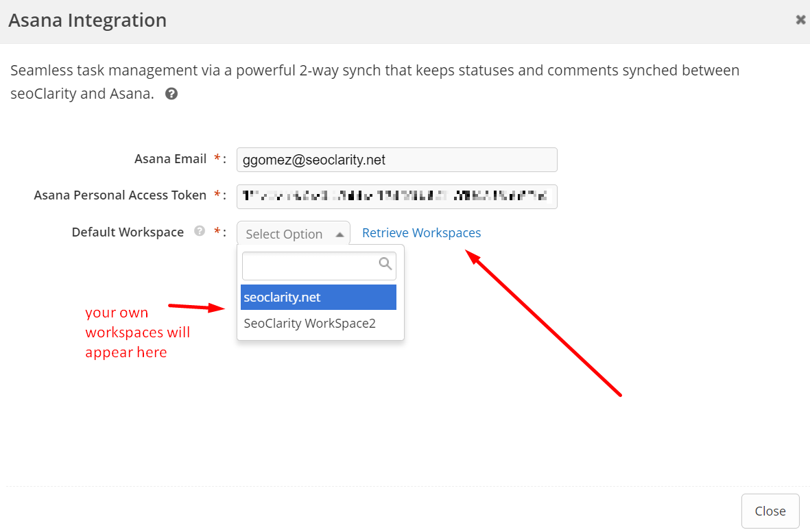Click the Asana Personal Access Token label
This screenshot has height=532, width=810.
click(x=120, y=195)
